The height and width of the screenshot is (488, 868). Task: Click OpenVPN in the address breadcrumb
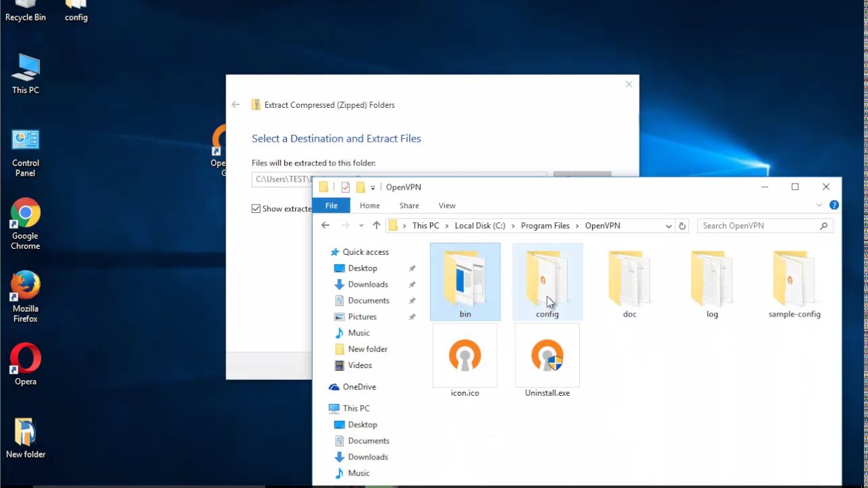click(603, 226)
